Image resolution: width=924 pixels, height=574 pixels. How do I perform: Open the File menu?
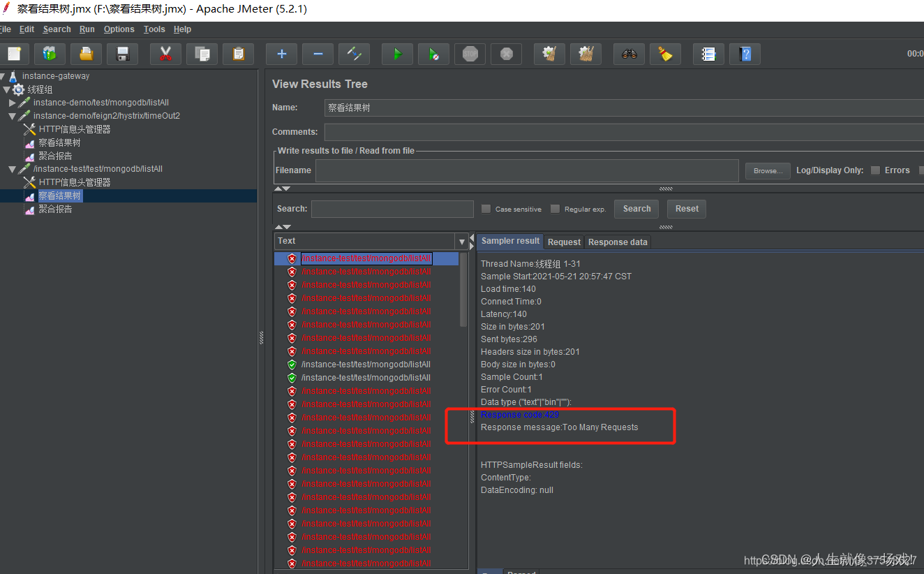click(x=6, y=29)
